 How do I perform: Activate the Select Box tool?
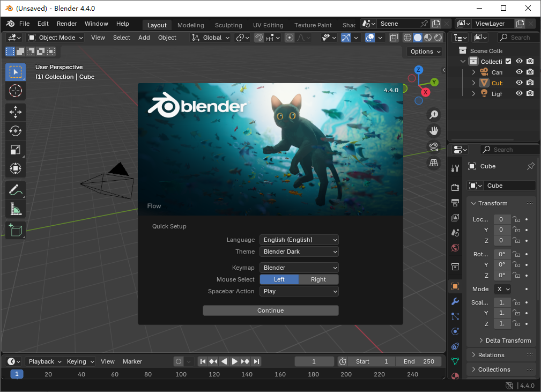pyautogui.click(x=16, y=72)
